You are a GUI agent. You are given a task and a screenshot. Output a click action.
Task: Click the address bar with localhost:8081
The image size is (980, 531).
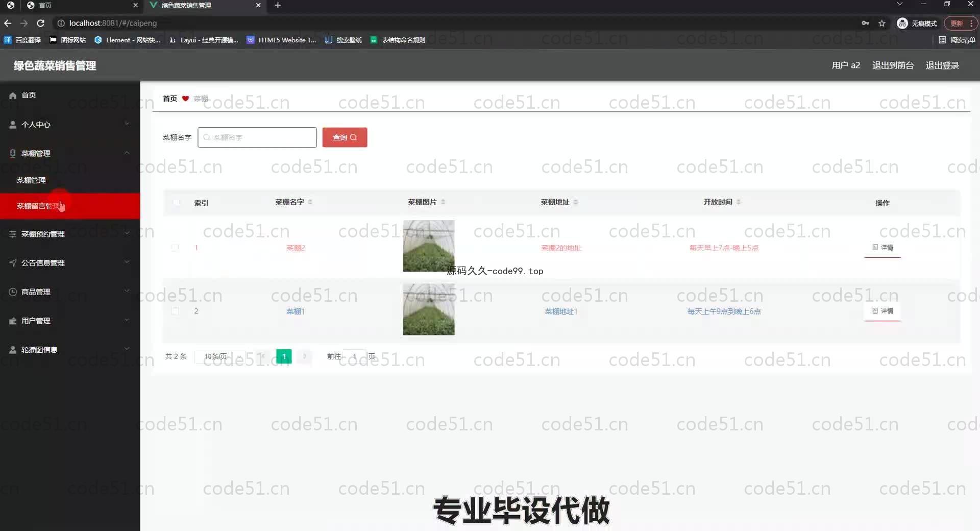click(x=454, y=23)
